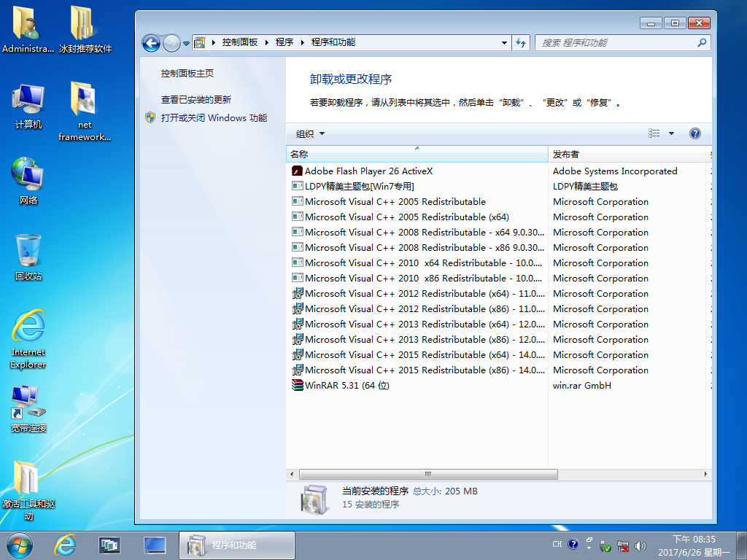Select Visual C++ 2005 Redistributable (x64) entry
Image resolution: width=747 pixels, height=560 pixels.
tap(407, 217)
